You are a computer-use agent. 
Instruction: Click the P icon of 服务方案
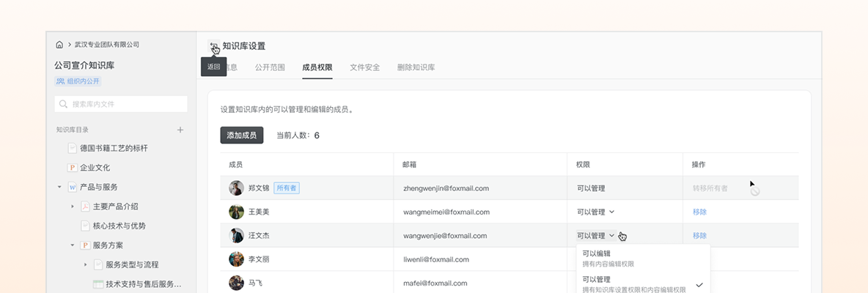[x=85, y=245]
